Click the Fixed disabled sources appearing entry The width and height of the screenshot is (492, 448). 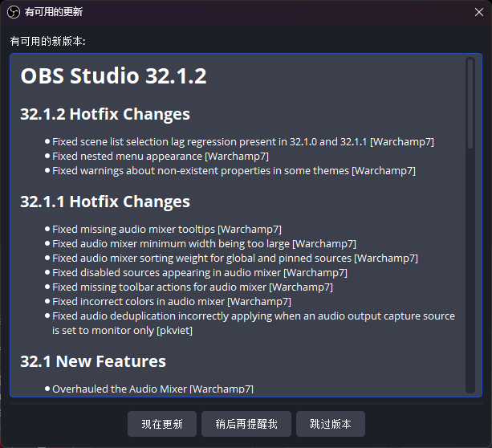pos(200,272)
